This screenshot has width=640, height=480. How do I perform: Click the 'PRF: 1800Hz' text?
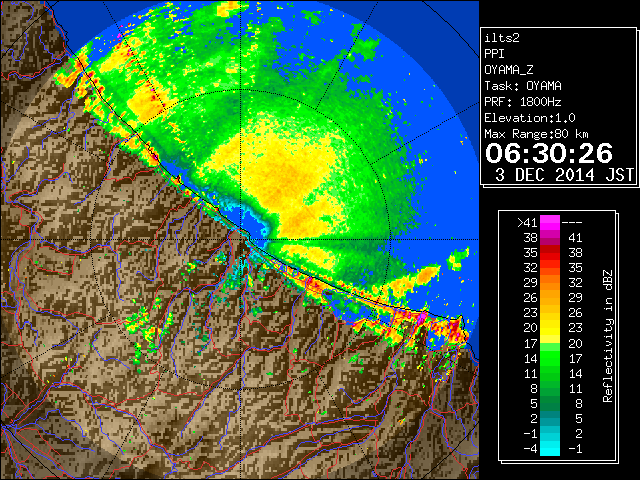[x=523, y=102]
